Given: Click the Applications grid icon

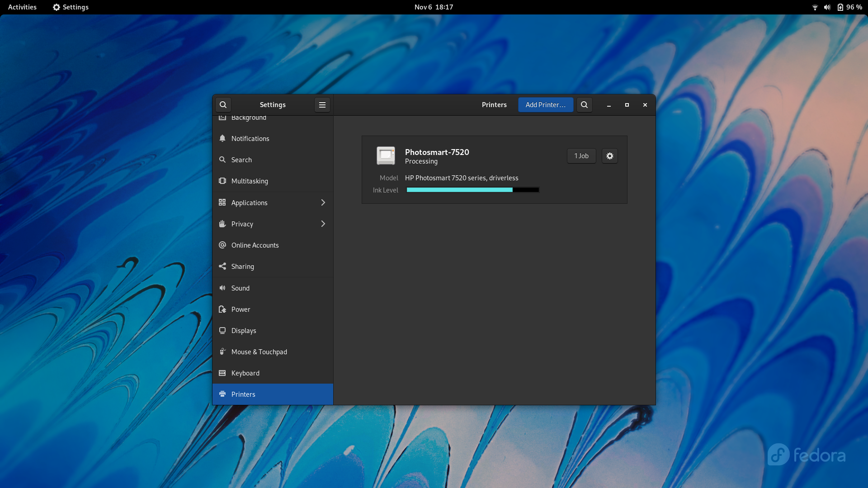Looking at the screenshot, I should coord(222,202).
